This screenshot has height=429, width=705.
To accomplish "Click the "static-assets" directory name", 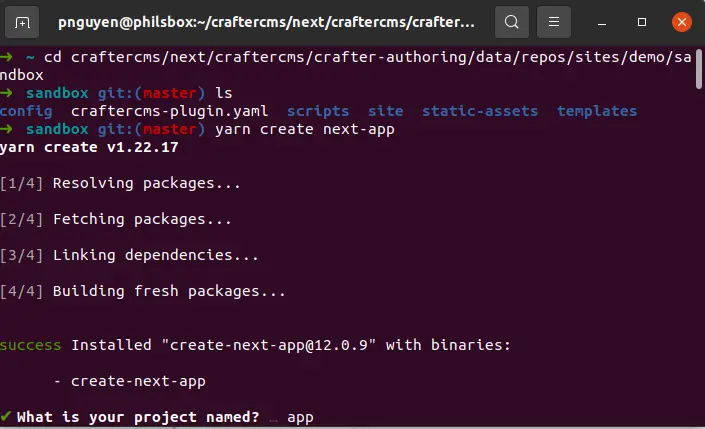I will (x=480, y=111).
